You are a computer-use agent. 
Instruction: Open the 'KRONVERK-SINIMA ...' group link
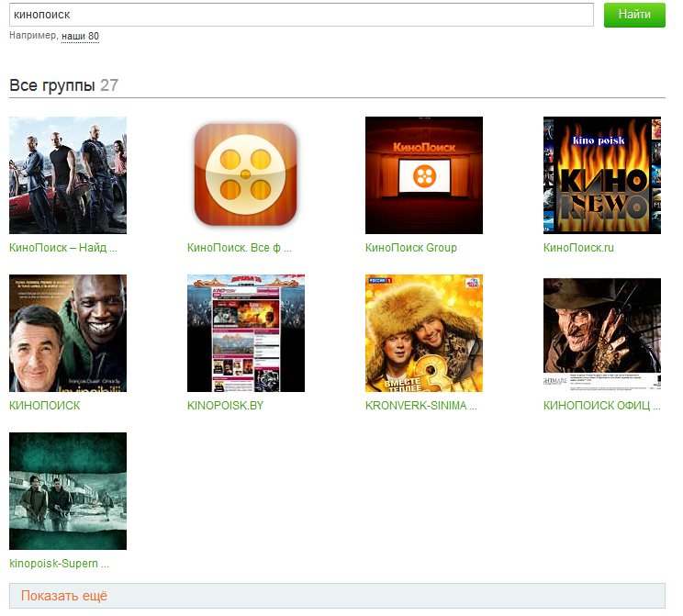click(421, 406)
